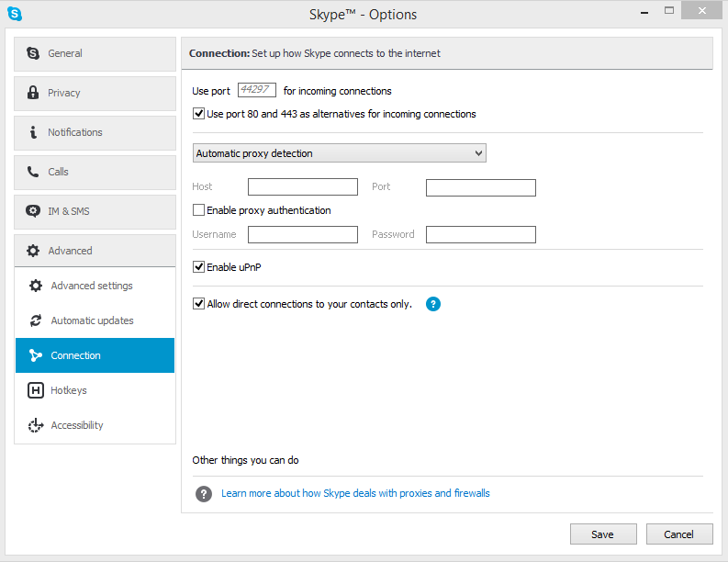Click the Automatic updates refresh icon
The image size is (728, 562).
click(x=36, y=320)
